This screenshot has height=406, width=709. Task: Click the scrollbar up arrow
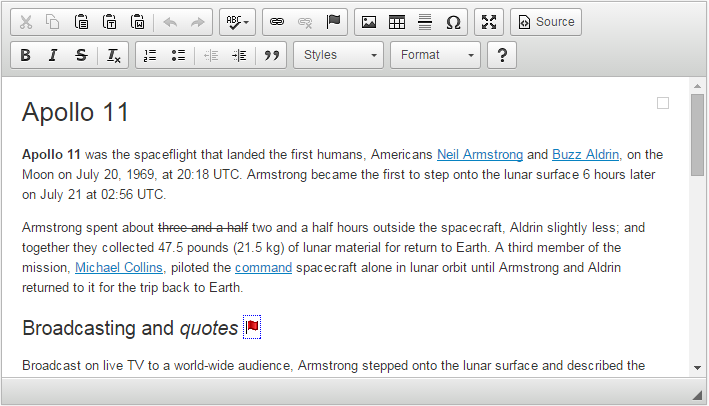coord(697,86)
